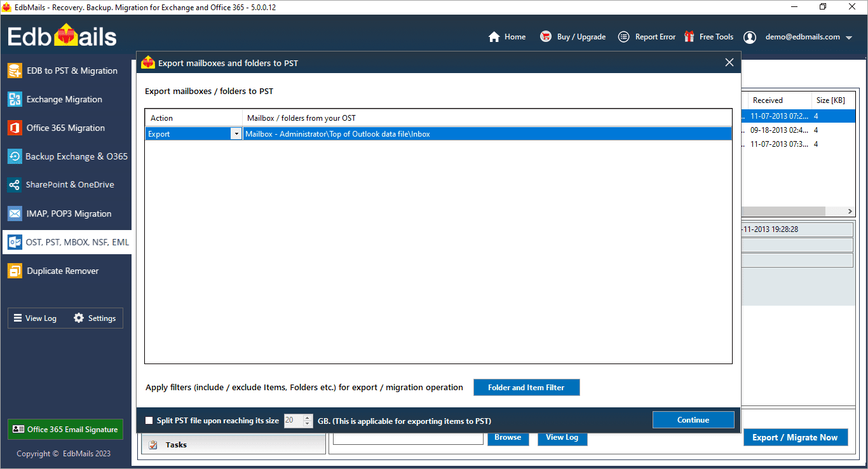This screenshot has width=868, height=469.
Task: Click the EdbMails logo in header
Action: point(62,36)
